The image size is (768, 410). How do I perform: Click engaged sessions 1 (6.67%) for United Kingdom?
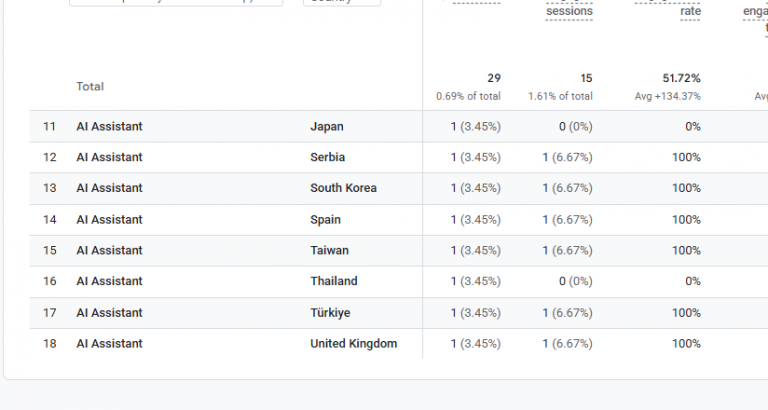pos(567,344)
